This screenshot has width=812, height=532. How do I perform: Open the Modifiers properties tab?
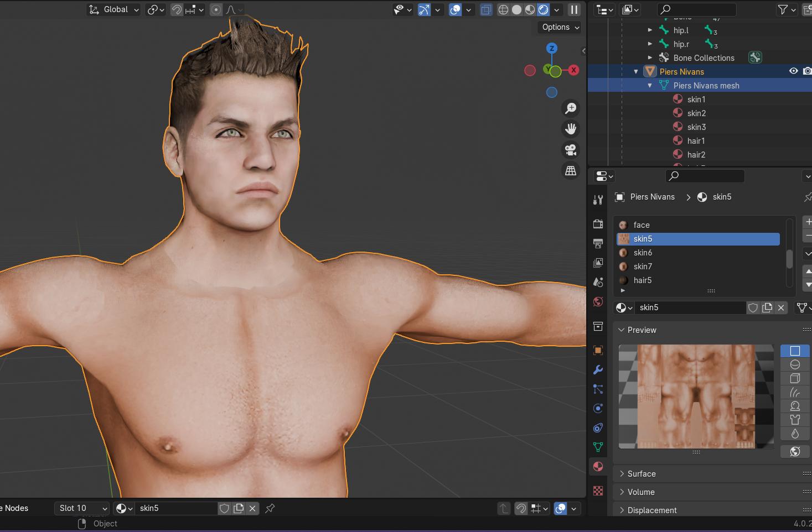[598, 369]
